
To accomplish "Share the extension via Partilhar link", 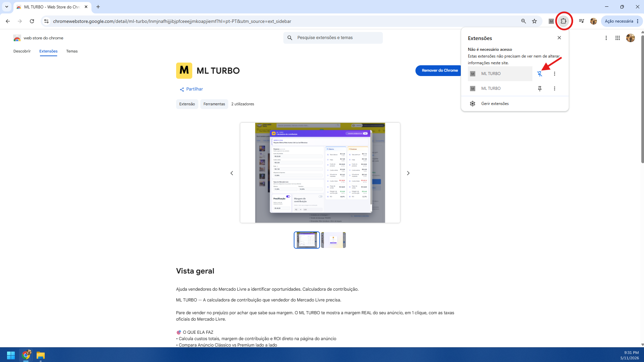I will [191, 89].
